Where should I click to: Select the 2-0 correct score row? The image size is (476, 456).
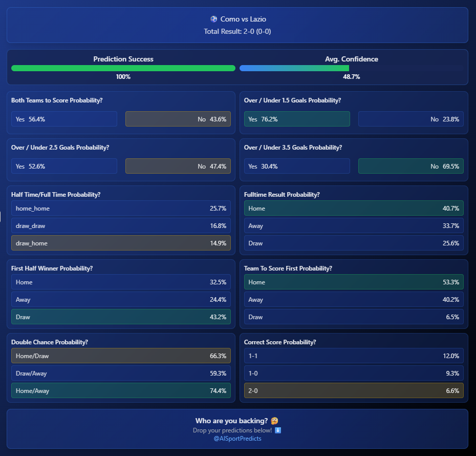tap(354, 391)
